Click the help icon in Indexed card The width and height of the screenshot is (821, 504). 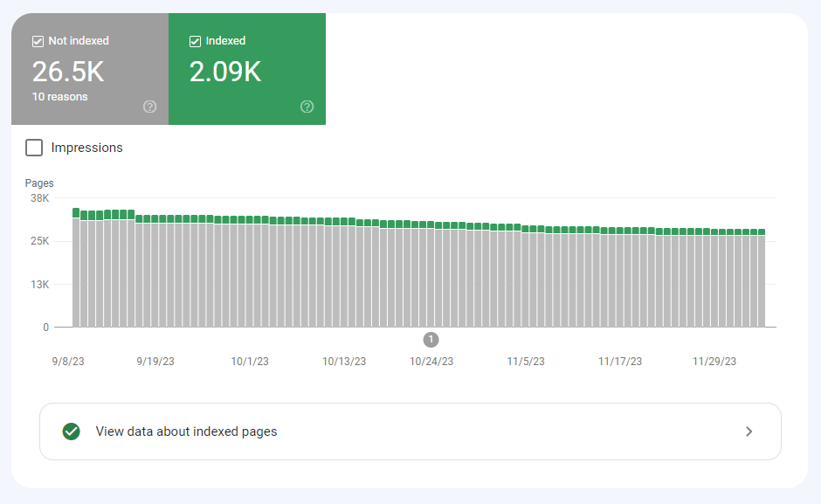[x=307, y=107]
